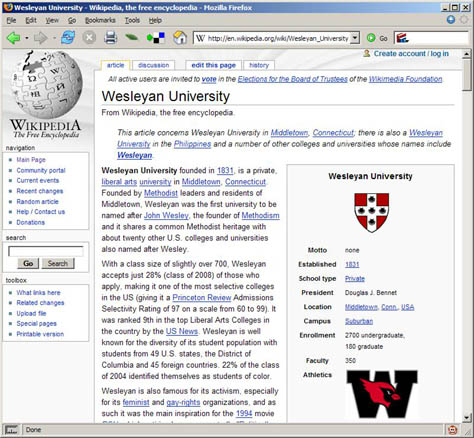Click the red Adblock icon in status bar
The width and height of the screenshot is (474, 438).
tap(452, 430)
